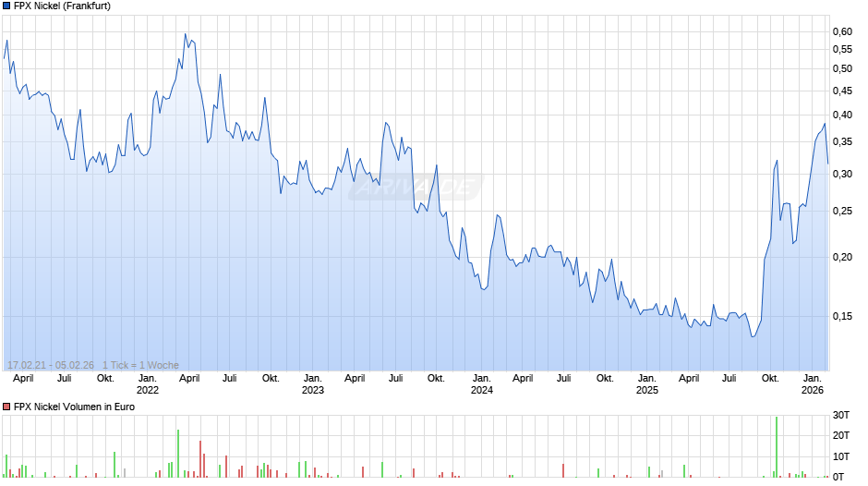This screenshot has height=486, width=868.
Task: Click the tall red volume bar after April 2022
Action: [x=200, y=459]
